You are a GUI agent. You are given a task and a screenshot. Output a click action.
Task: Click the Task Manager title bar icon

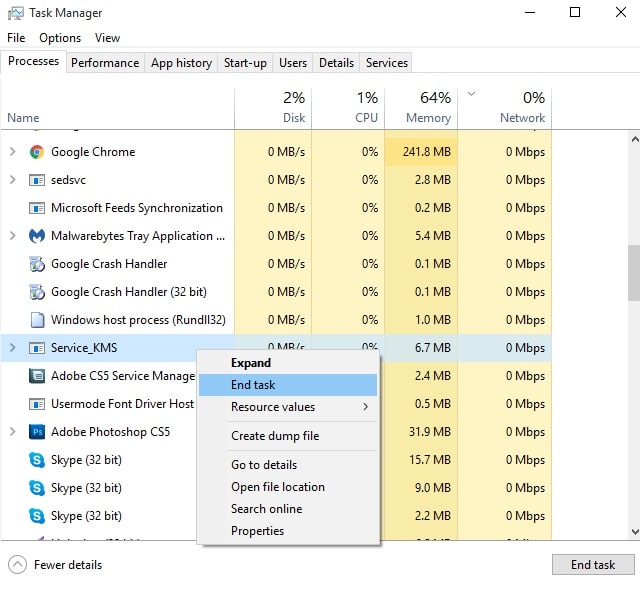coord(16,13)
